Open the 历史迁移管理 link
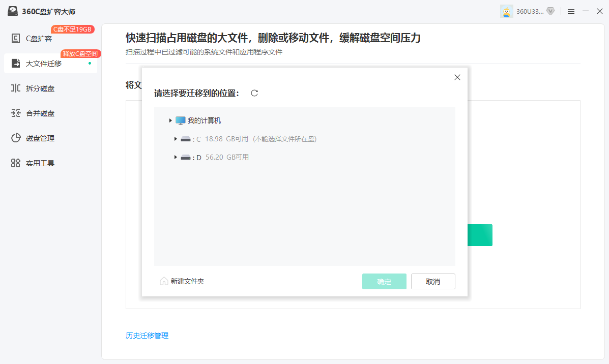The image size is (609, 364). [147, 336]
